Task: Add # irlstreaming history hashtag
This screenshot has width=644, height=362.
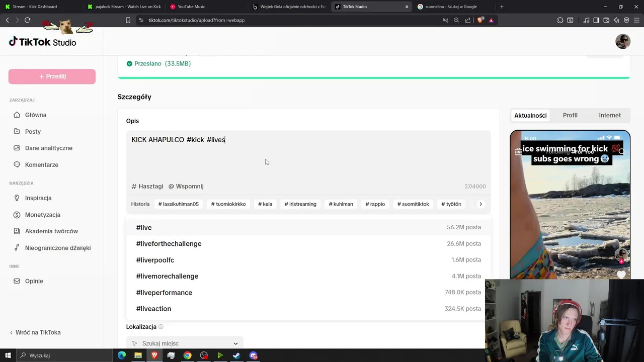Action: coord(300,204)
